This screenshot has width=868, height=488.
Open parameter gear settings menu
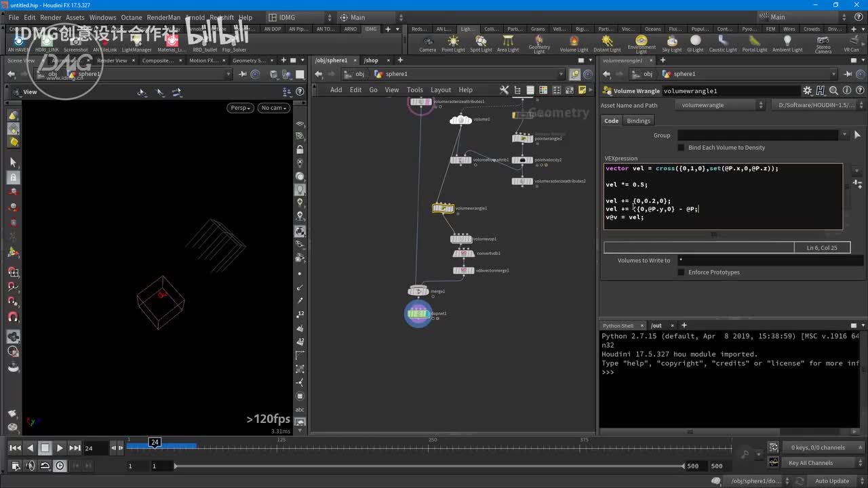pos(807,91)
